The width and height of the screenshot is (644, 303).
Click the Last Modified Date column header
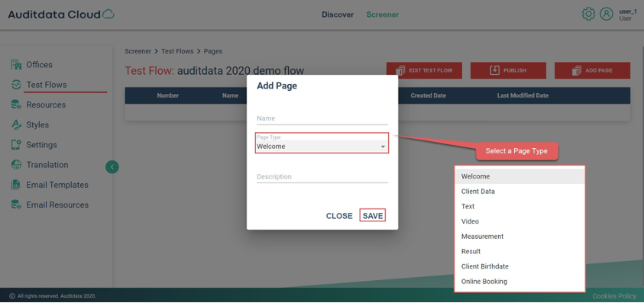523,95
